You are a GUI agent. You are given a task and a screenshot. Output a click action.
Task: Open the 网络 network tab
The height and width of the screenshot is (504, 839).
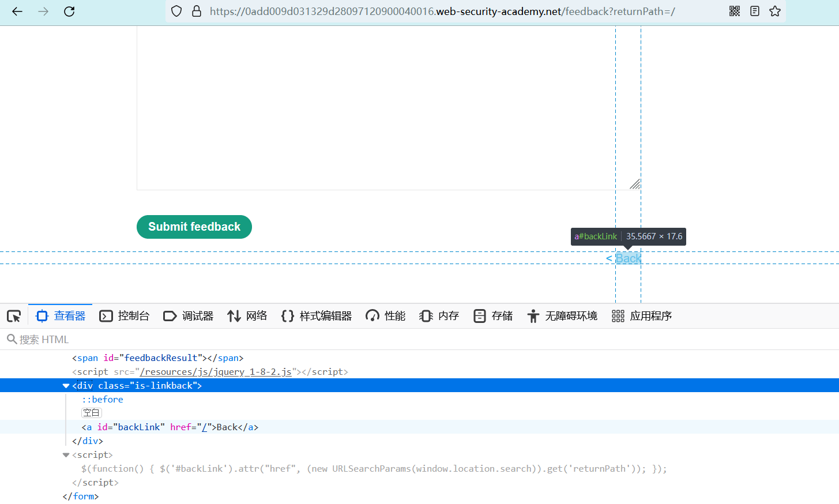[x=247, y=316]
